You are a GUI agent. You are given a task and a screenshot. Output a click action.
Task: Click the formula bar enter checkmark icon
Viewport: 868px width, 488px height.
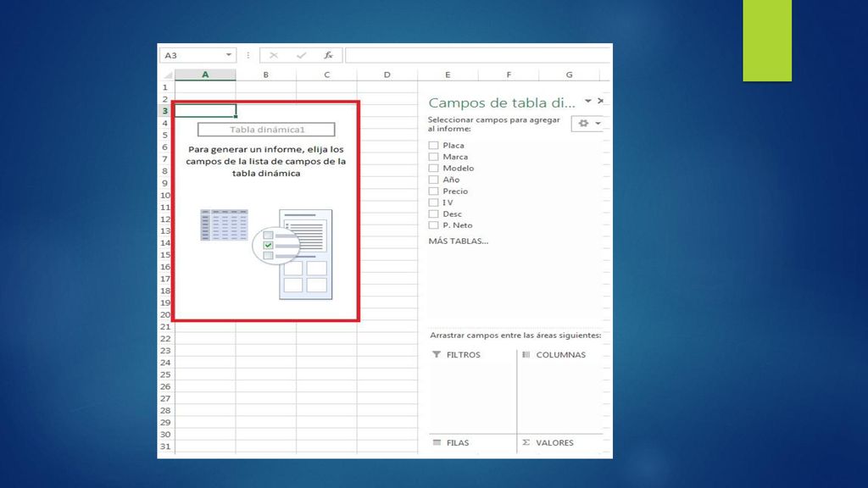click(x=301, y=55)
